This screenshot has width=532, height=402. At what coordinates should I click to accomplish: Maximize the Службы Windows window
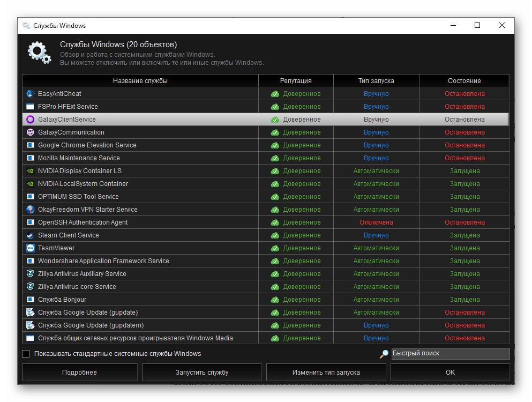[477, 26]
